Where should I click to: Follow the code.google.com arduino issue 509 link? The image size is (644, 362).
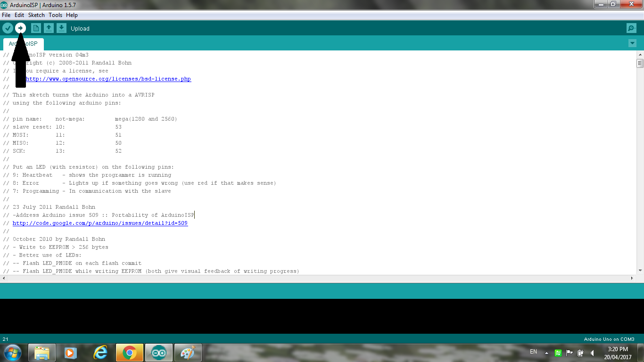click(x=100, y=223)
